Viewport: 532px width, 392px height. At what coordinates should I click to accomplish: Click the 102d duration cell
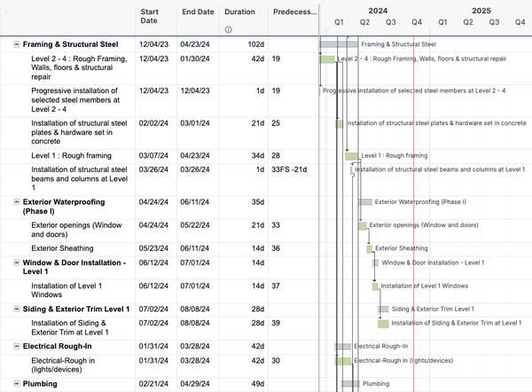tap(256, 44)
